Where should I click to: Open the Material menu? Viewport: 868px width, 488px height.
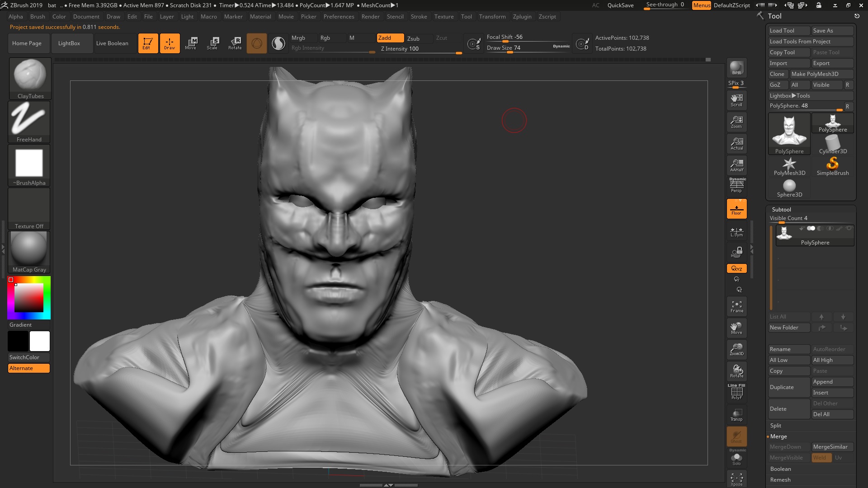coord(260,17)
